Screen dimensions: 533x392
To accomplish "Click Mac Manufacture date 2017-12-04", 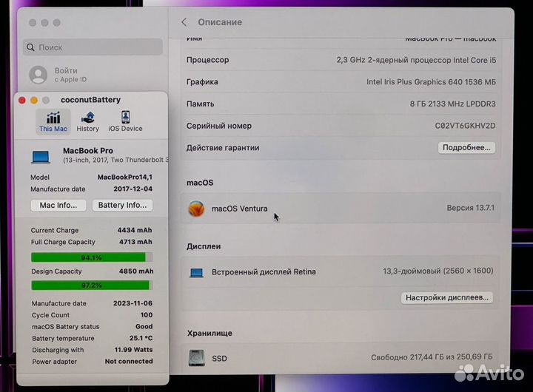I will tap(133, 189).
